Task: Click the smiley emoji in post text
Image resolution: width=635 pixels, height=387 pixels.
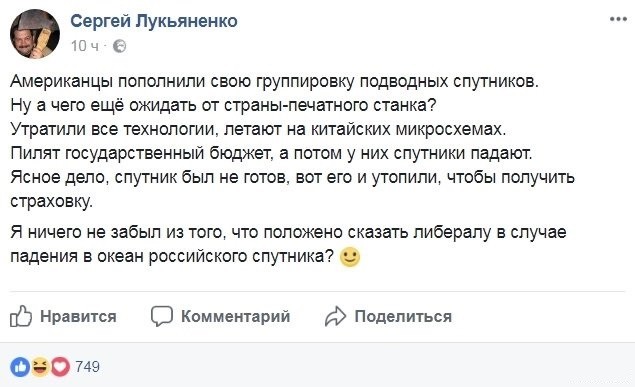Action: click(x=350, y=257)
